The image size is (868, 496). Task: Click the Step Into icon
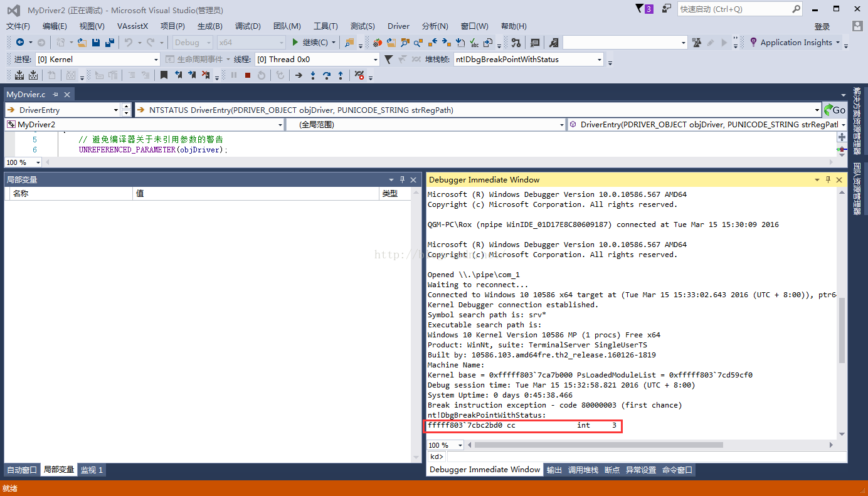click(x=313, y=75)
